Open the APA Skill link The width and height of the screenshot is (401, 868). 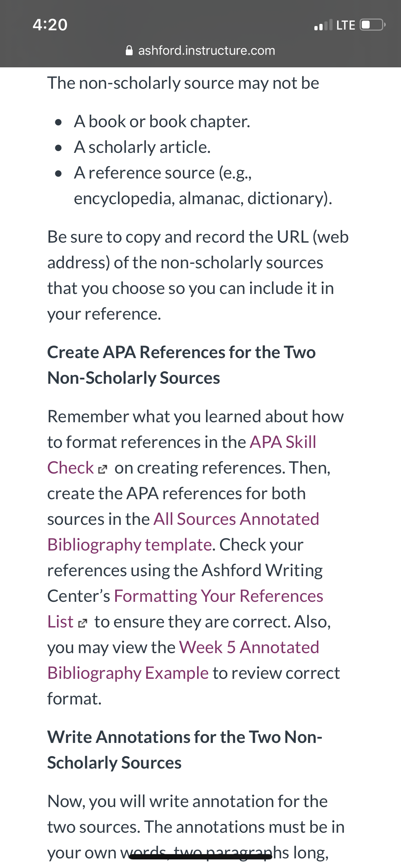click(x=283, y=442)
